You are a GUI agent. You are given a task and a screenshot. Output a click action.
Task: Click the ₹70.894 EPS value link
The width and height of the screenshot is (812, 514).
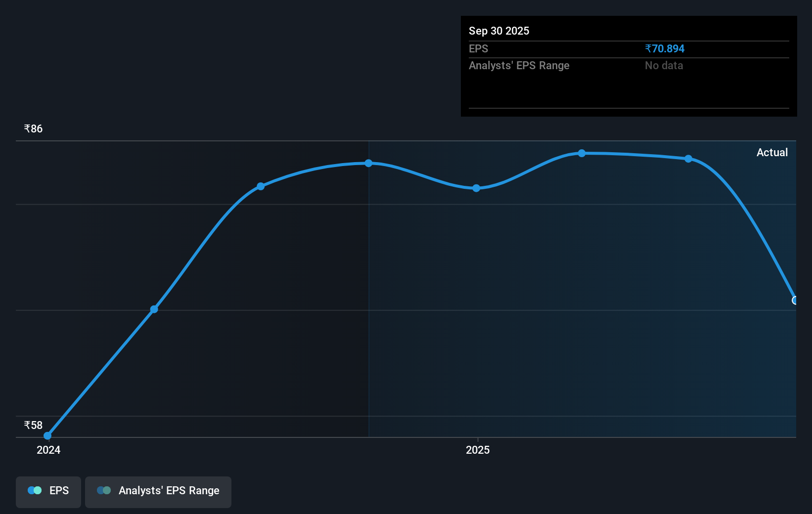pyautogui.click(x=665, y=48)
